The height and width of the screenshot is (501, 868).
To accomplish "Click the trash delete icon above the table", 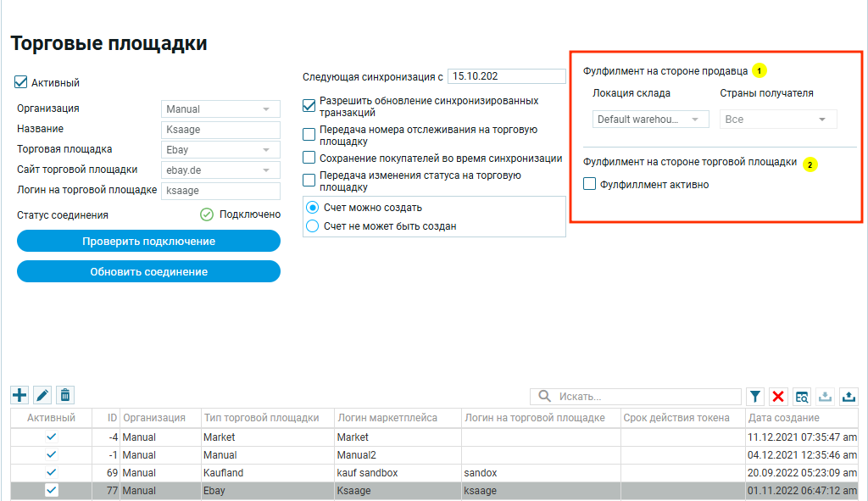I will click(x=65, y=395).
